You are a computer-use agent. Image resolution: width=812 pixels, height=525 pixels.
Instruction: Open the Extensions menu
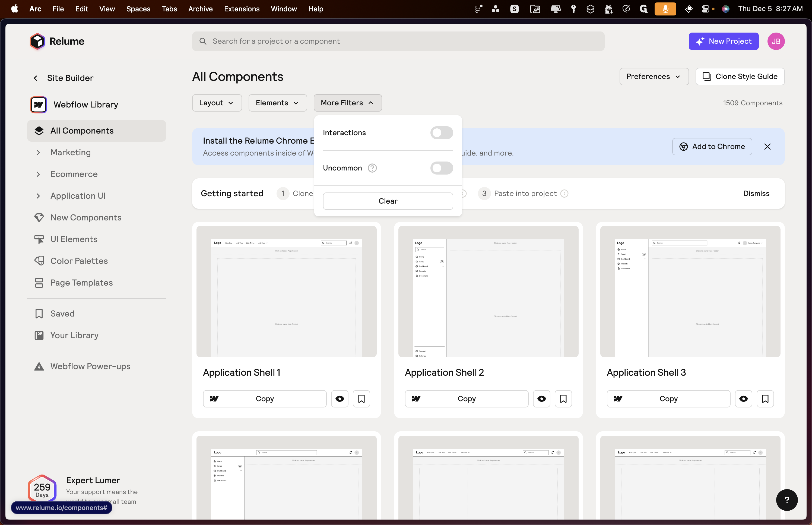coord(242,9)
